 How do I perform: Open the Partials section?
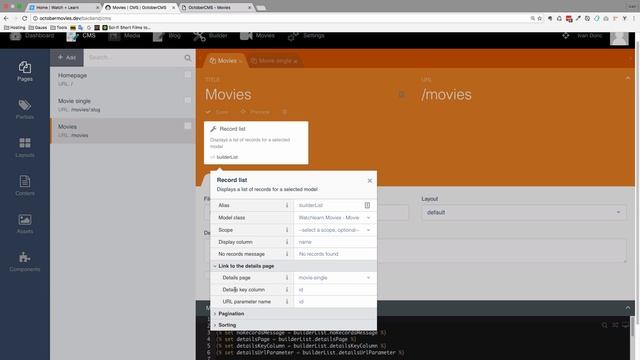tap(24, 109)
